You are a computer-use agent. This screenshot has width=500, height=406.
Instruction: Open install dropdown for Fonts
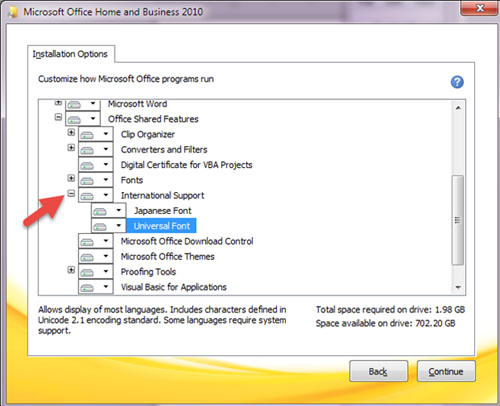[96, 180]
